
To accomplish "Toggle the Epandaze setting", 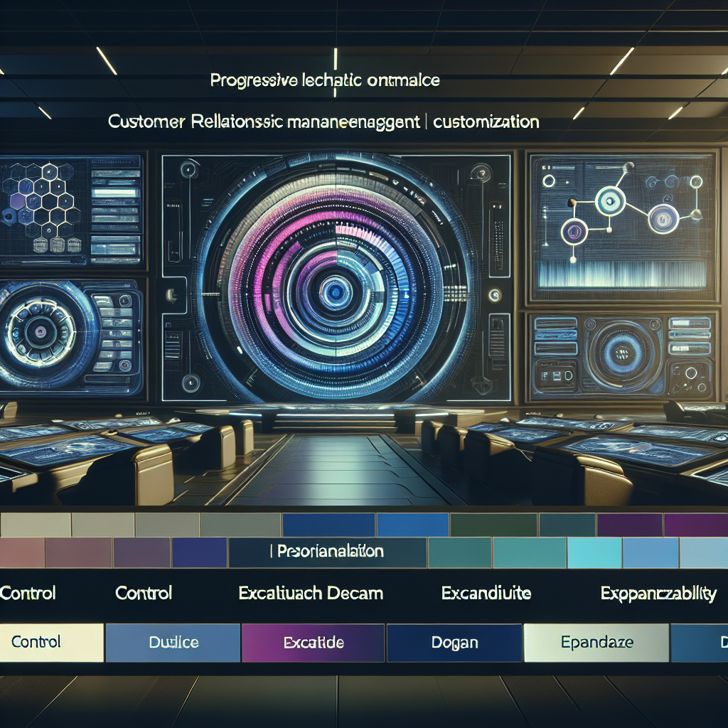I will 596,642.
